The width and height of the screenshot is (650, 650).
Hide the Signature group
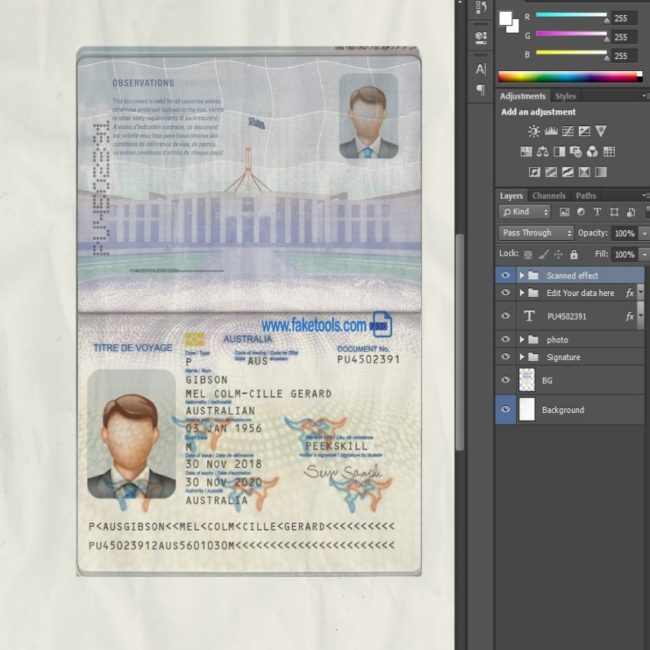click(x=505, y=357)
